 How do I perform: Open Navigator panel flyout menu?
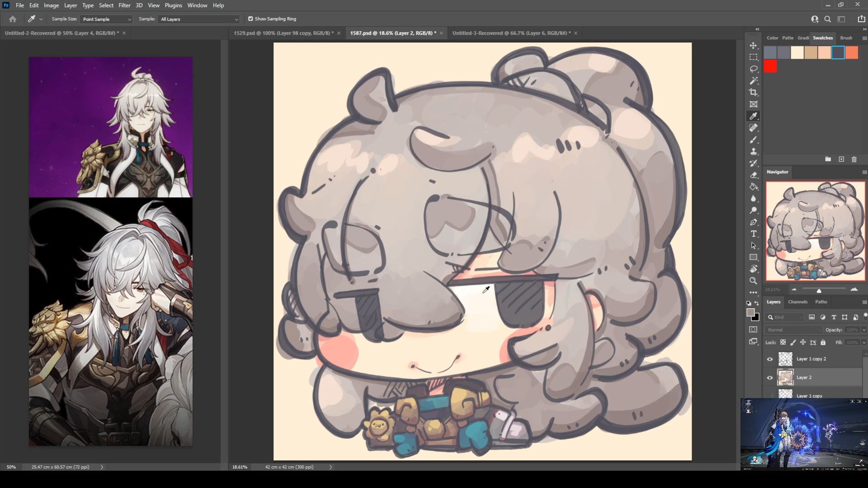864,172
